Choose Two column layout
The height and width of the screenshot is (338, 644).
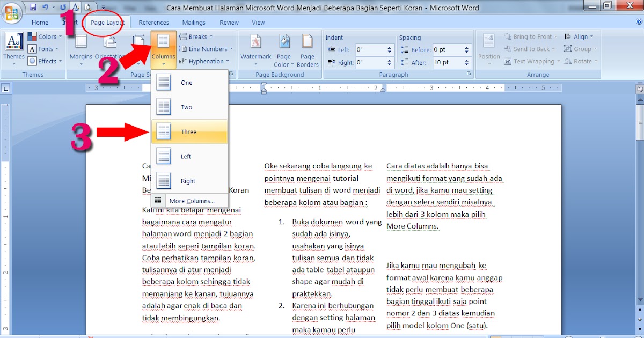pos(190,107)
